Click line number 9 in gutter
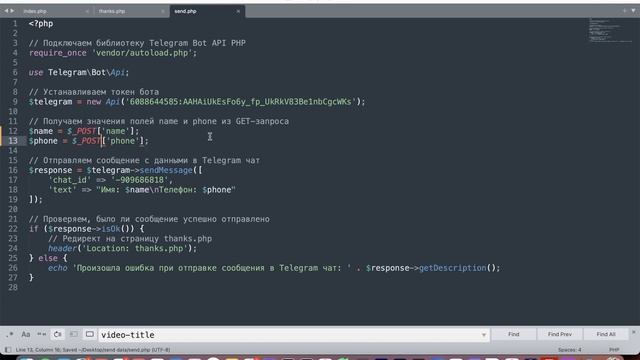640x360 pixels. pos(15,102)
